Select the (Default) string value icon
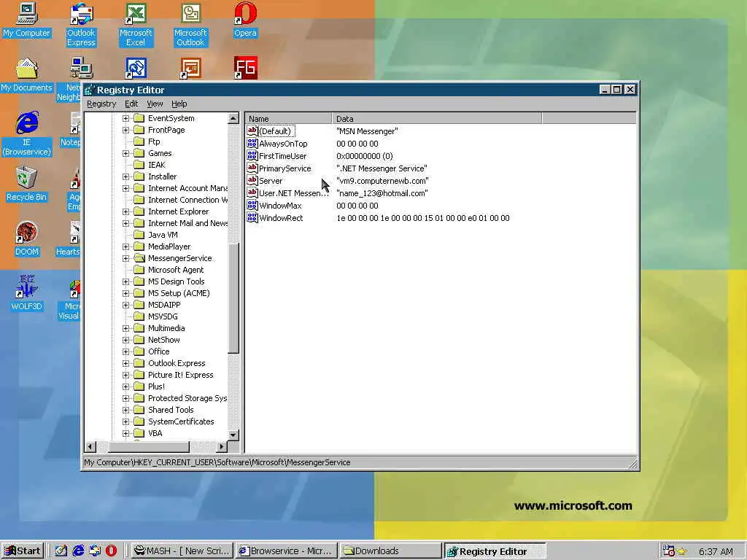Image resolution: width=747 pixels, height=560 pixels. pos(252,131)
